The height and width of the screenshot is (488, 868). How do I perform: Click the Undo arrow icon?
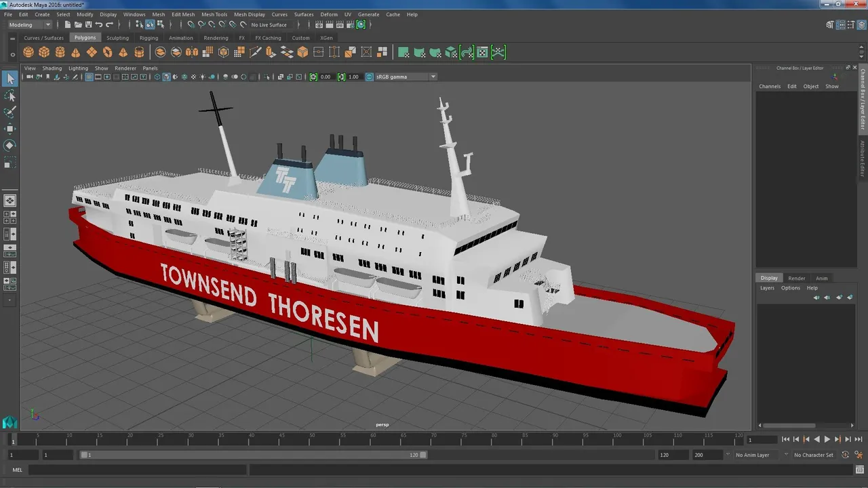[98, 24]
